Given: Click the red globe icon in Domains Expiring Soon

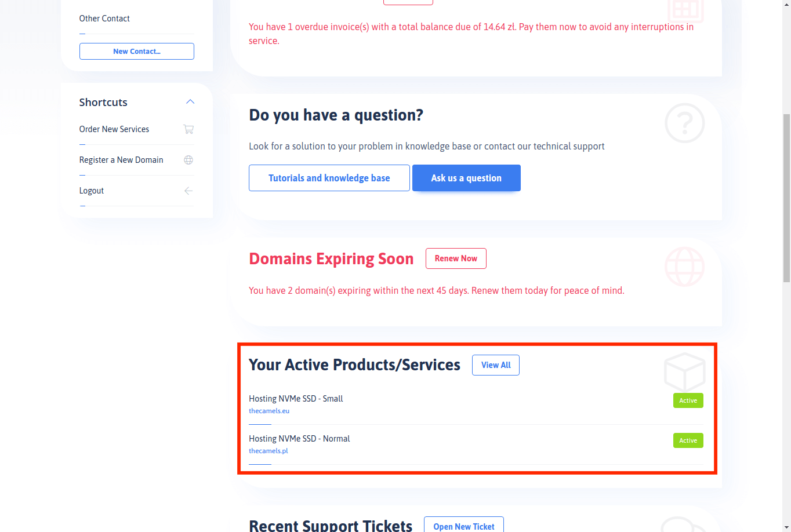Looking at the screenshot, I should click(685, 267).
